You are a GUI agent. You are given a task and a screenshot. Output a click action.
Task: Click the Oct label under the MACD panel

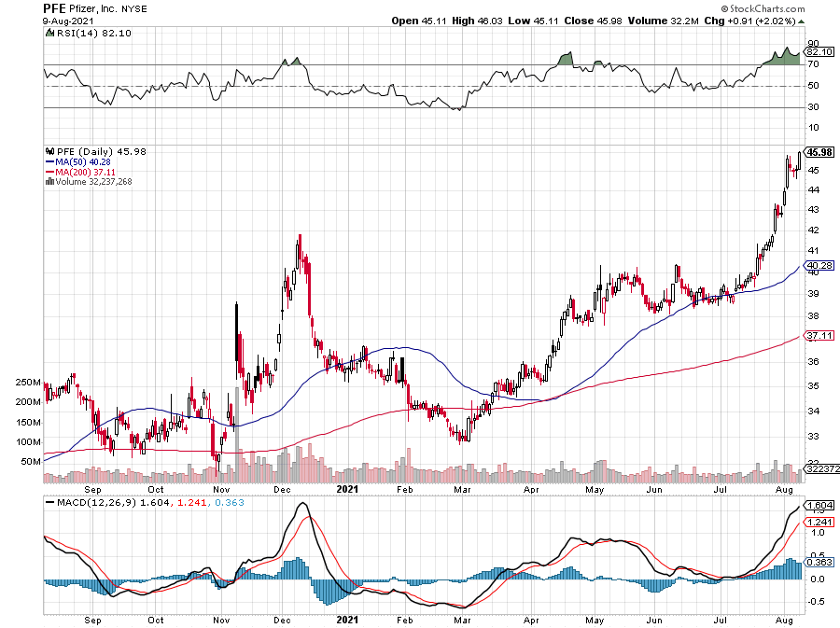(x=155, y=620)
